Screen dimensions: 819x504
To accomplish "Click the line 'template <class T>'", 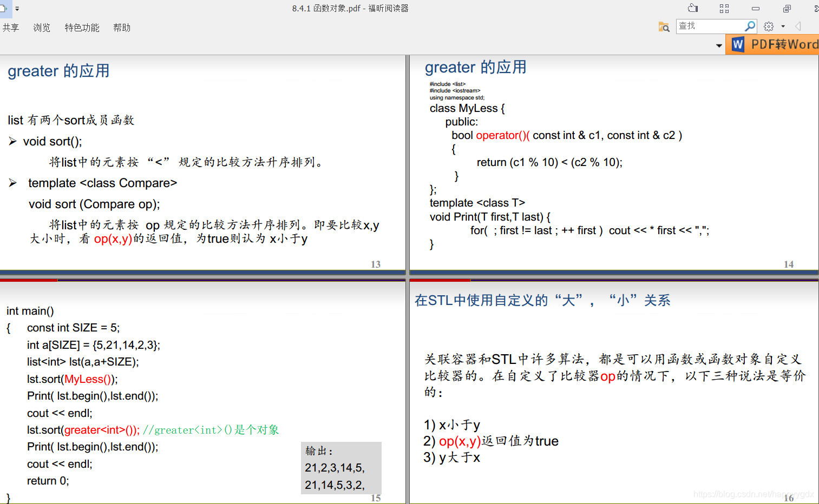I will point(477,203).
